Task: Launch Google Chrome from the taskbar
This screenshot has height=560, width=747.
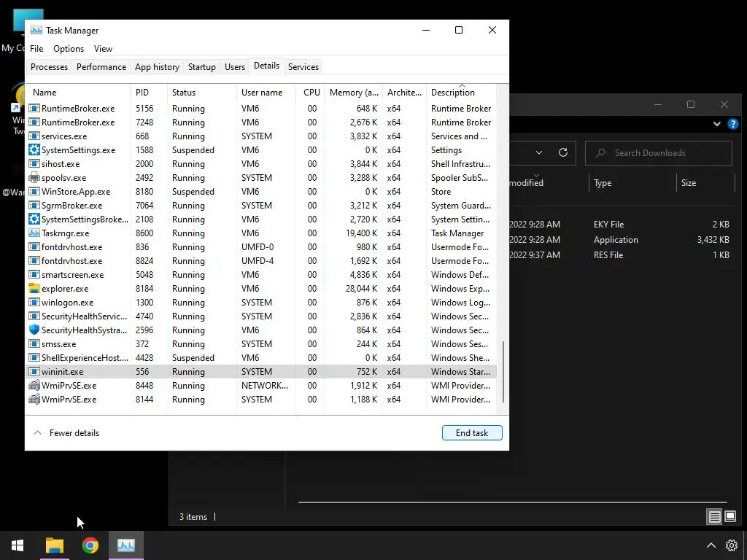Action: pos(90,545)
